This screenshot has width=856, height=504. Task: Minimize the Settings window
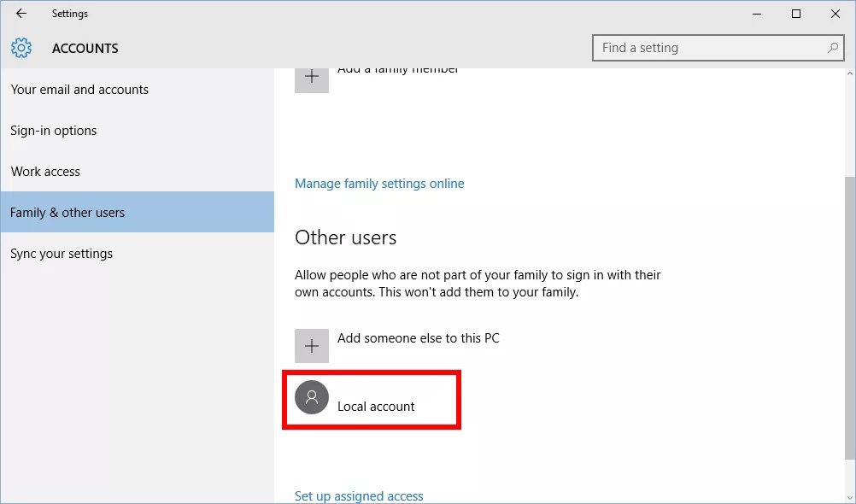point(756,14)
